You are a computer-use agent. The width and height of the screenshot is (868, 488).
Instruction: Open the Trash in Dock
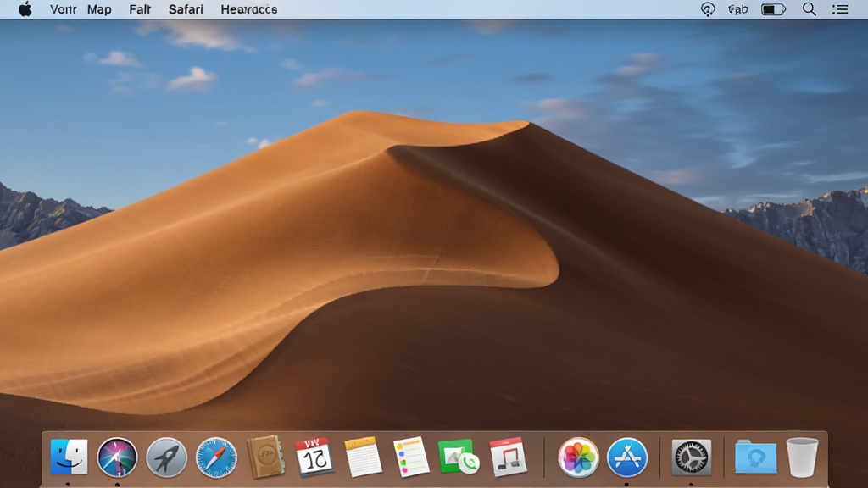click(802, 457)
